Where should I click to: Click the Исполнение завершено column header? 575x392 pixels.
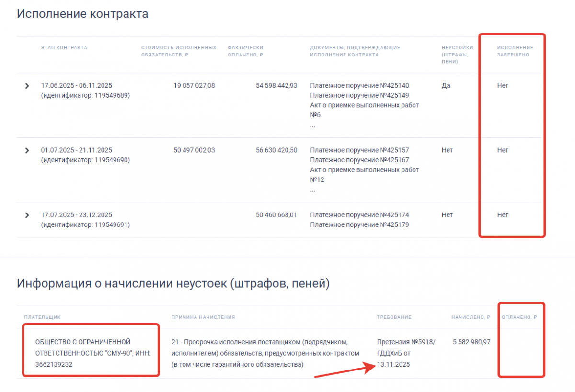515,51
